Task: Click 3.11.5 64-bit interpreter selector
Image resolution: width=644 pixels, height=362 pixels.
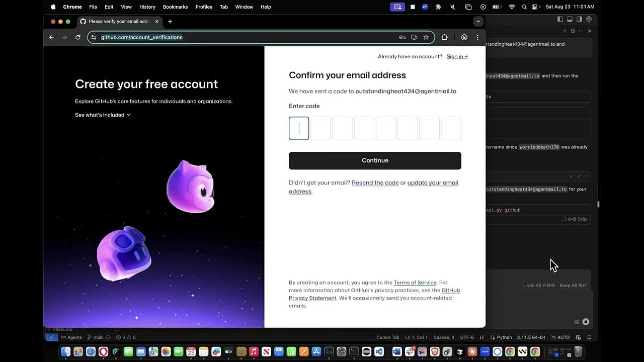Action: point(531,337)
